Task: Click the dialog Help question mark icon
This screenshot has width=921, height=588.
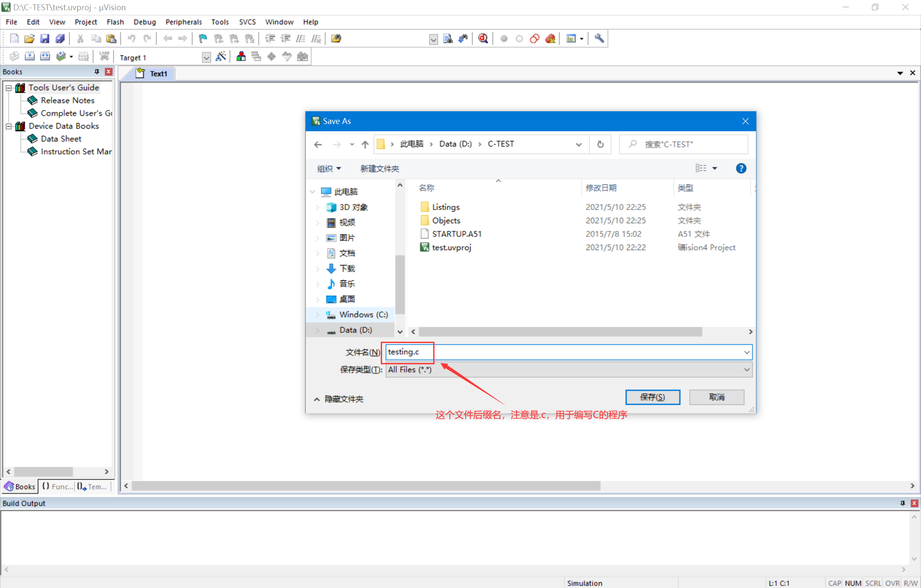Action: tap(741, 168)
